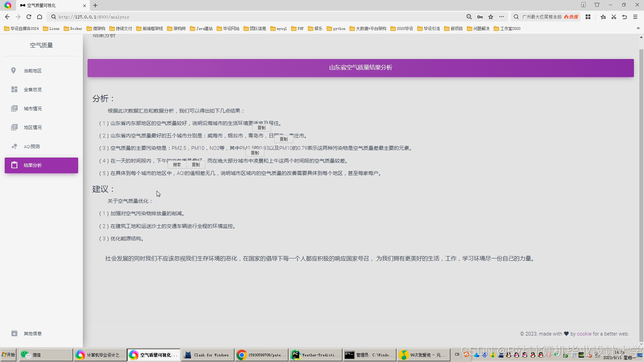The image size is (644, 362).
Task: Select the 城市情况 sidebar icon
Action: click(14, 109)
